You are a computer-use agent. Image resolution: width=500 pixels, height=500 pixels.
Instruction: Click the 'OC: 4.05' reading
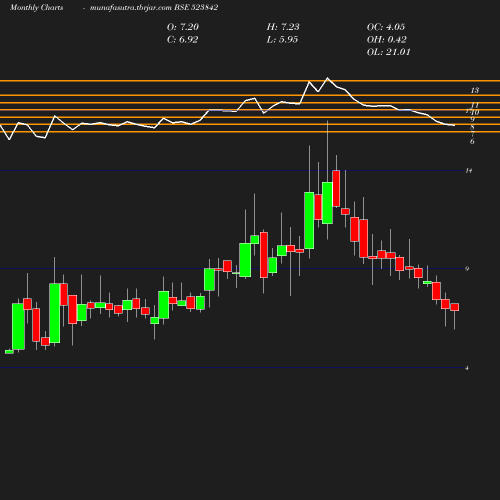(x=386, y=27)
